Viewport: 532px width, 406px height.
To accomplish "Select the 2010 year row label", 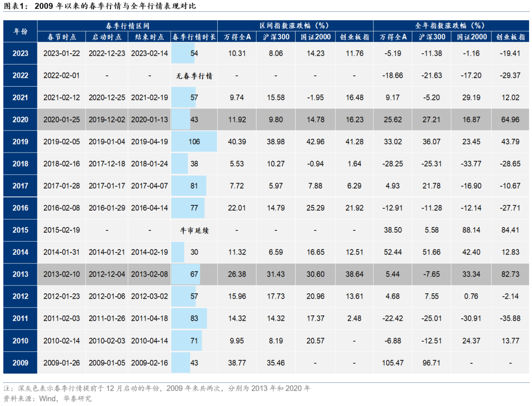I will [20, 341].
